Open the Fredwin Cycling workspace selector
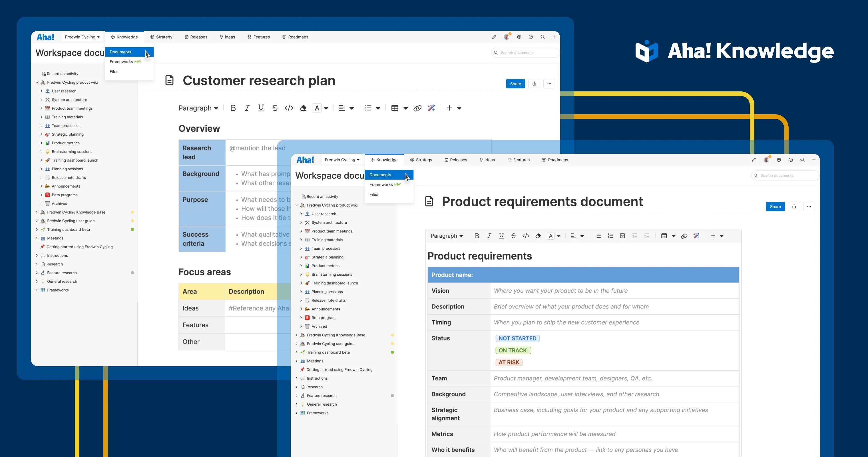The image size is (868, 457). coord(82,37)
